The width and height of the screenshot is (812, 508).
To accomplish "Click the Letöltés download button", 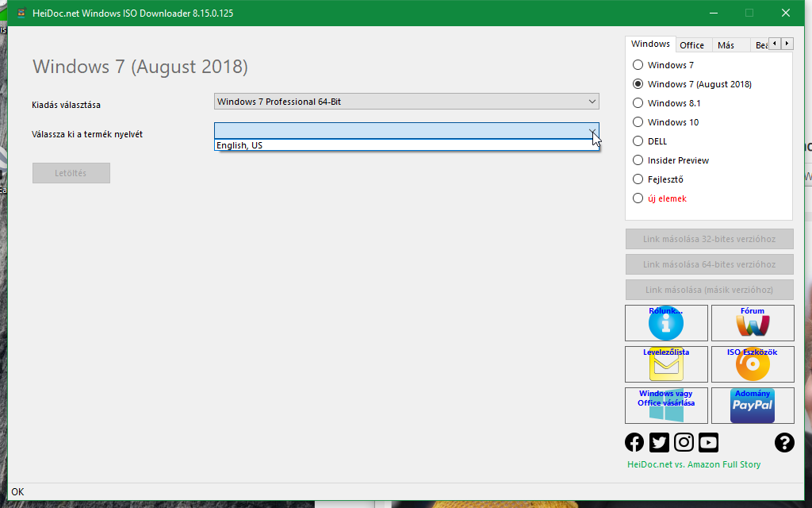I will (x=71, y=173).
